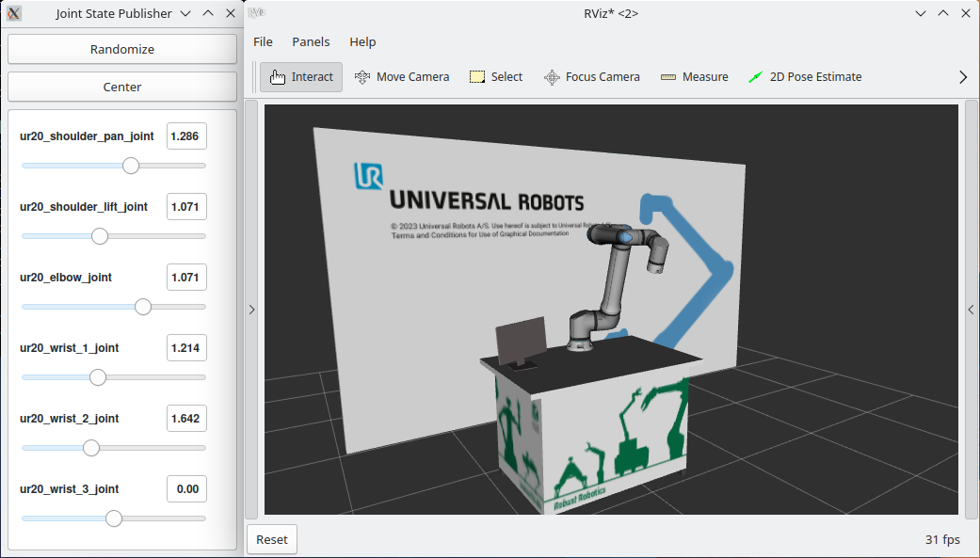Screen dimensions: 980x558
Task: Open the Panels menu
Action: pyautogui.click(x=311, y=41)
